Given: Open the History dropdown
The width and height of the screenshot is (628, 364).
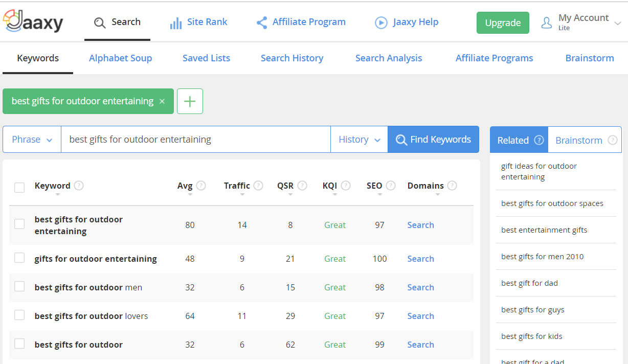Looking at the screenshot, I should click(x=359, y=140).
